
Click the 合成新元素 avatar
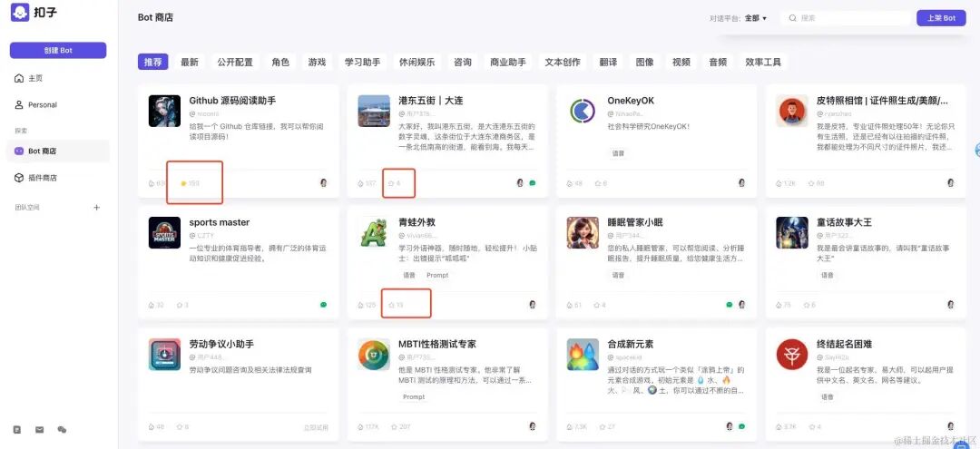click(x=583, y=355)
